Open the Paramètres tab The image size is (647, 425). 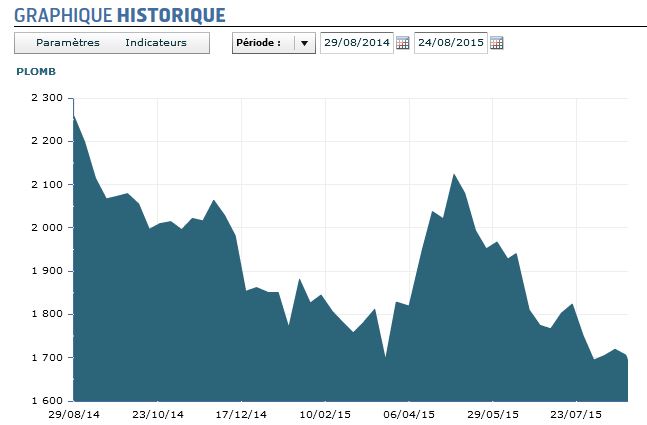[68, 43]
